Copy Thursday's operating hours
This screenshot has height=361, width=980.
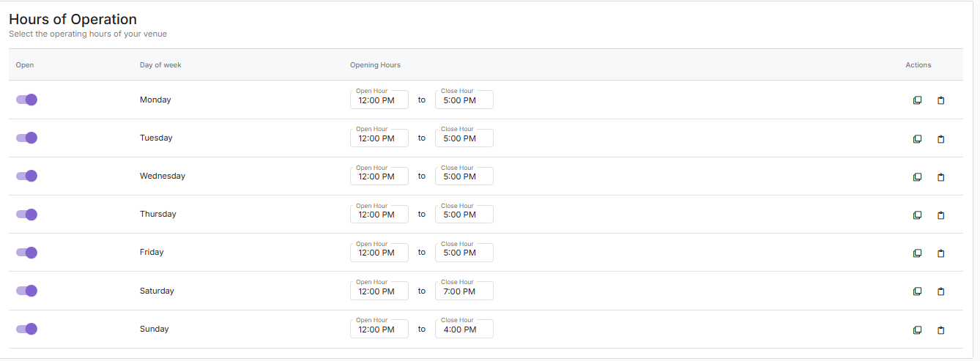(x=917, y=215)
